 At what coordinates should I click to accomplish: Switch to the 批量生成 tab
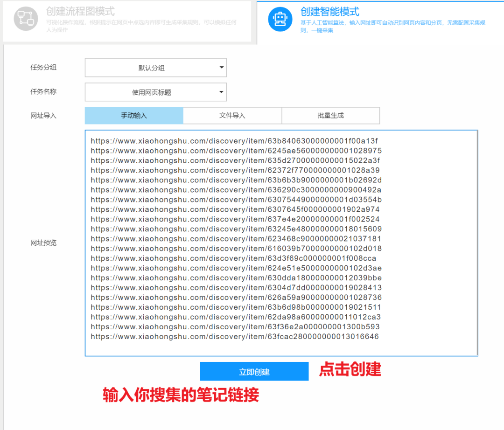coord(331,115)
